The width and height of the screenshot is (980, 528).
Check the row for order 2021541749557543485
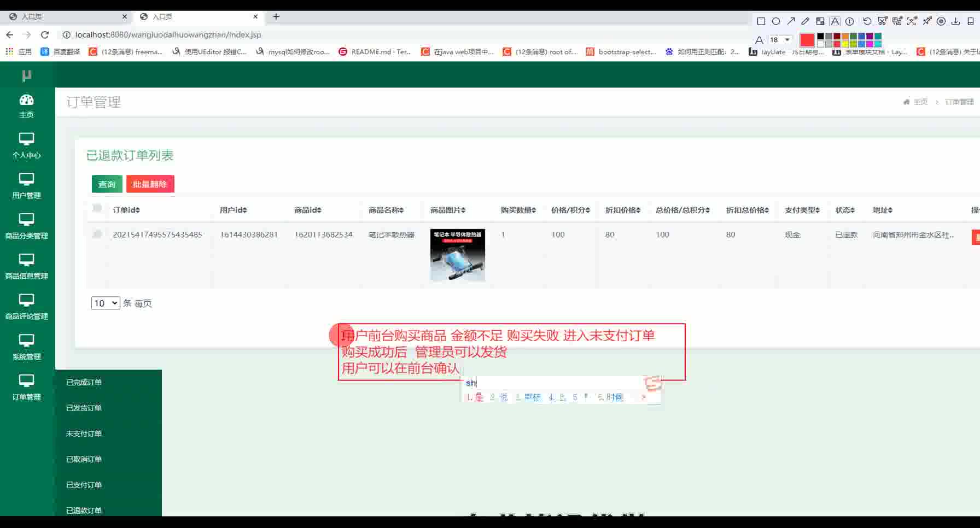(97, 234)
